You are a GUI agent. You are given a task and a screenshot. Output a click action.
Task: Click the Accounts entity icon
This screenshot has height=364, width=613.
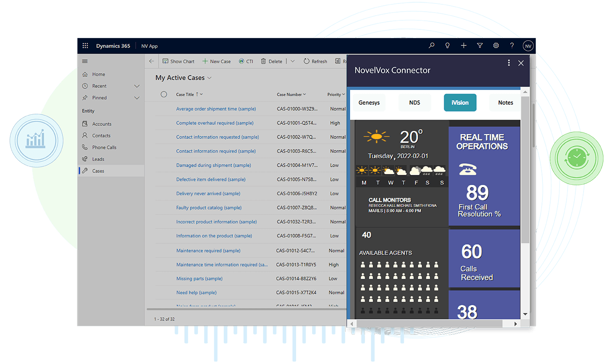pyautogui.click(x=85, y=124)
